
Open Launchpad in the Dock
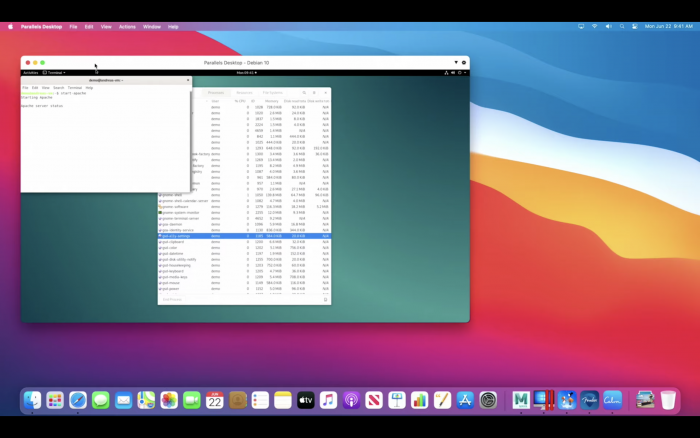(55, 400)
